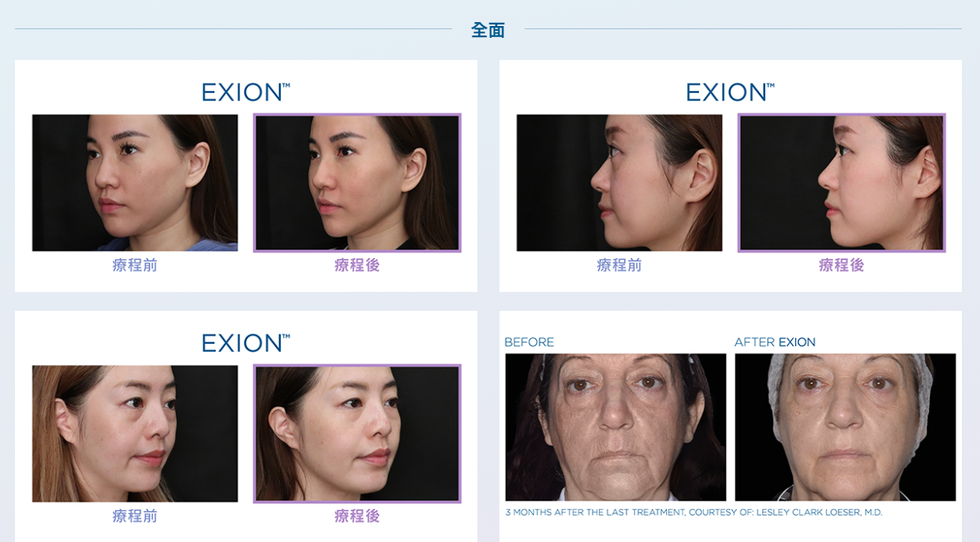Open top-right card side-profile after photo

(841, 183)
